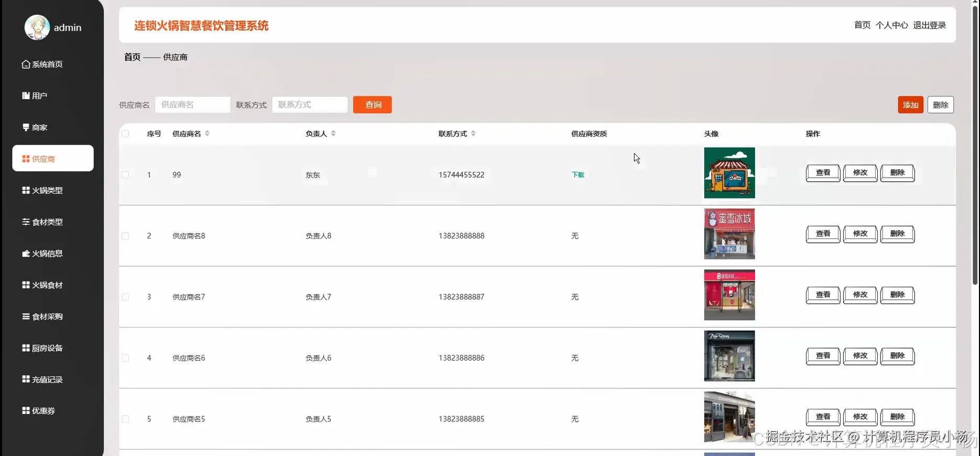Sort by 联系方式 column arrows
The height and width of the screenshot is (456, 980).
click(473, 134)
